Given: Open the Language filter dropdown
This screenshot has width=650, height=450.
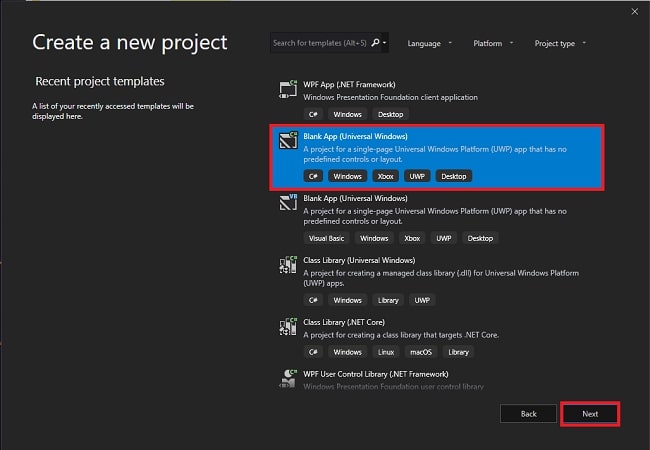Looking at the screenshot, I should 429,44.
